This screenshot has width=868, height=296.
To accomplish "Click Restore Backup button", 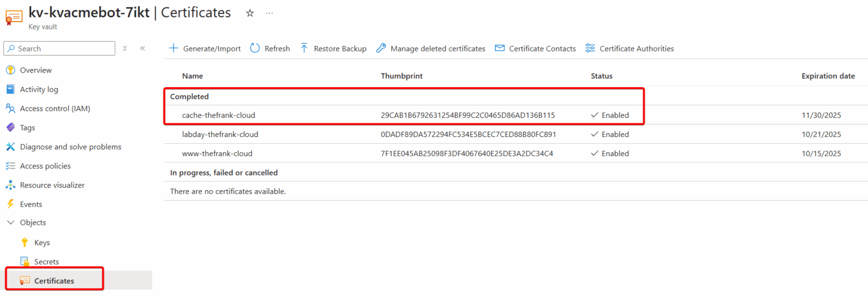I will tap(333, 48).
